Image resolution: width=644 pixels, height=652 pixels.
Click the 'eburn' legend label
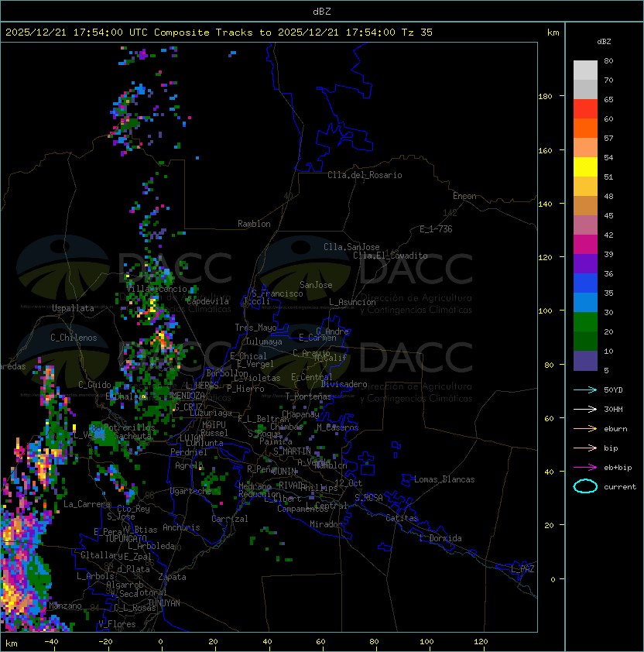coord(615,429)
